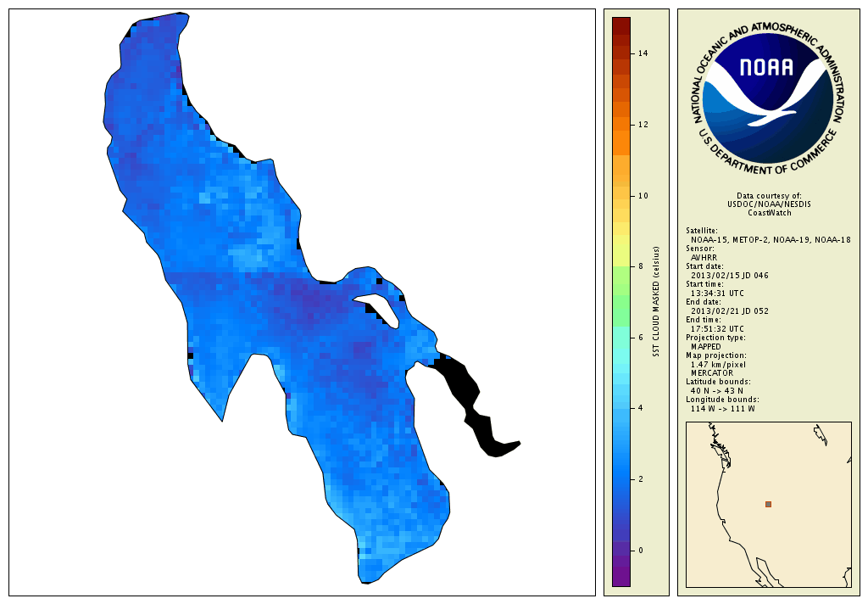Screen dimensions: 868x604
Task: Click the 'Data courtesy of:' text
Action: point(769,196)
